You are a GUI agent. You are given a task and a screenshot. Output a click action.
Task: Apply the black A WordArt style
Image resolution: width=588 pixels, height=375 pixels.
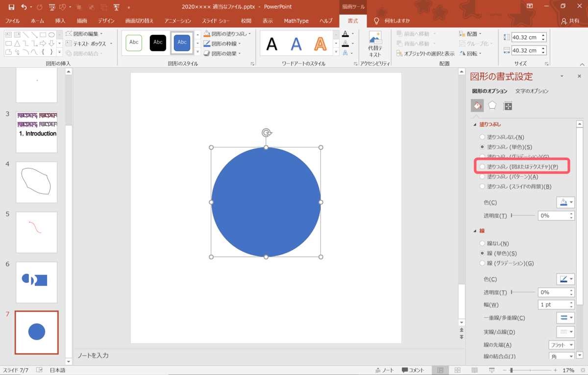[272, 44]
